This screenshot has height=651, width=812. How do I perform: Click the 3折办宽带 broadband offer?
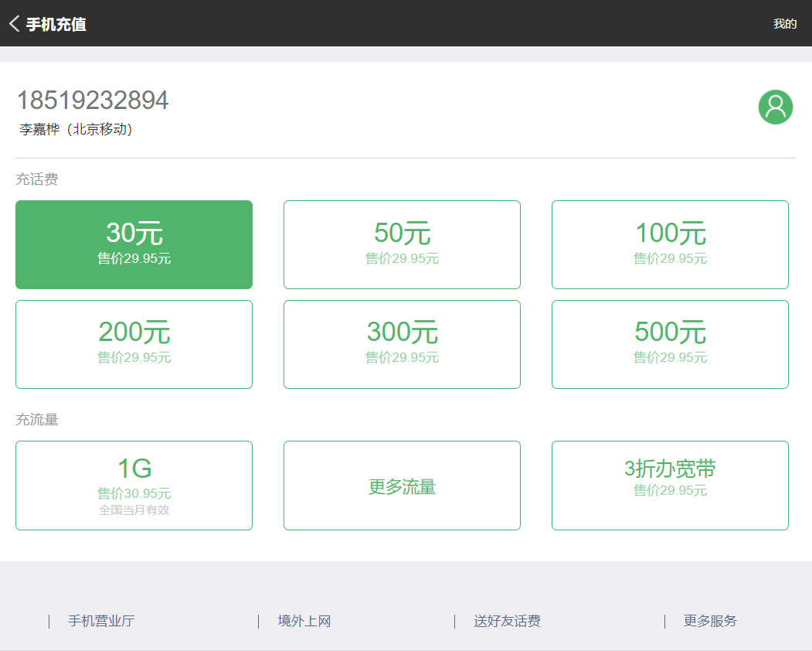click(x=670, y=485)
